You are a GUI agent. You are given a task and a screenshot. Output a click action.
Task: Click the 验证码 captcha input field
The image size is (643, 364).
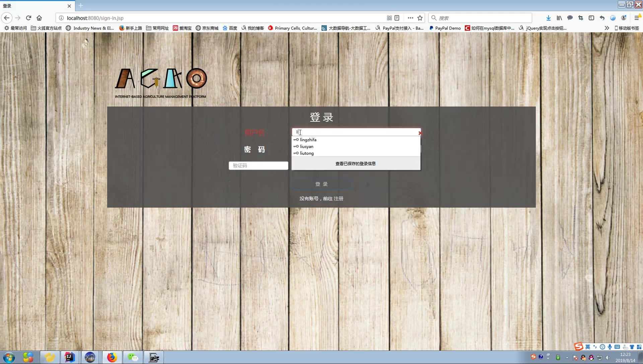click(258, 166)
